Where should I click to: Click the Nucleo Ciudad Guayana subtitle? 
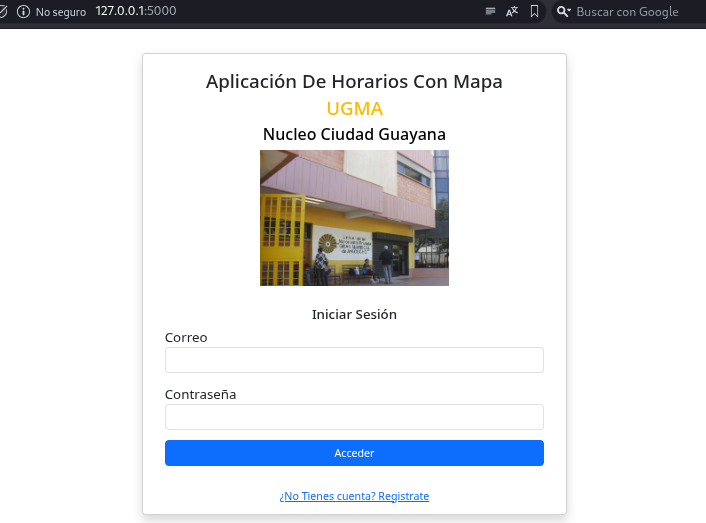tap(354, 134)
